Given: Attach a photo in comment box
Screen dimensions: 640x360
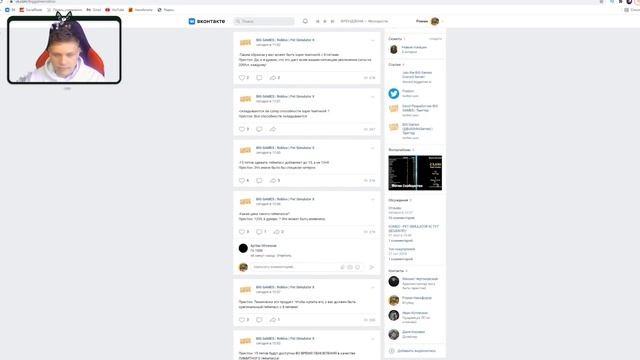Looking at the screenshot, I should pos(350,267).
